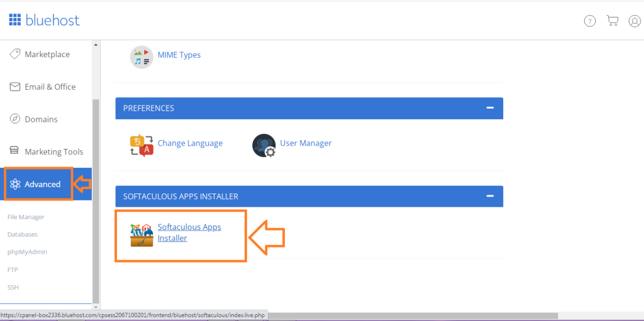
Task: Click the sidebar scroll up arrow
Action: tap(96, 45)
